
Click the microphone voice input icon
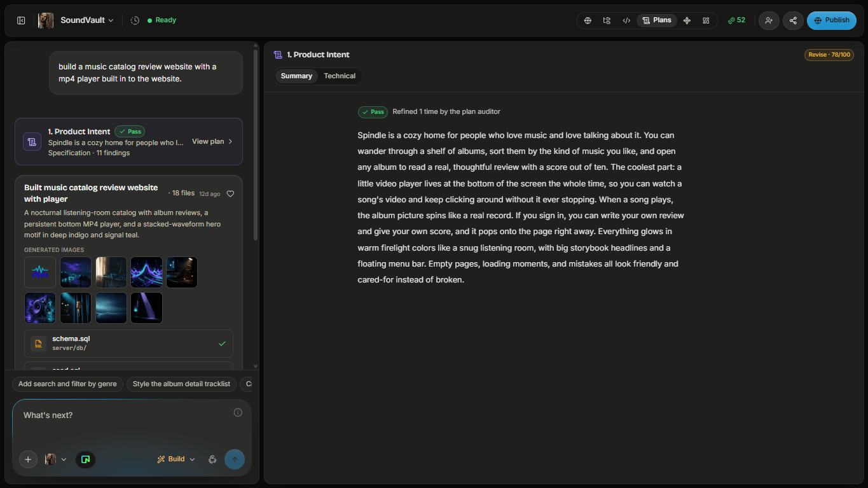point(212,459)
